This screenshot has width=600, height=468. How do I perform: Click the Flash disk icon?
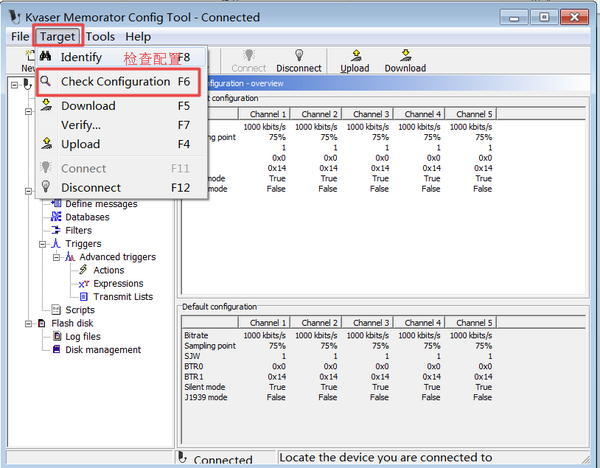point(42,323)
